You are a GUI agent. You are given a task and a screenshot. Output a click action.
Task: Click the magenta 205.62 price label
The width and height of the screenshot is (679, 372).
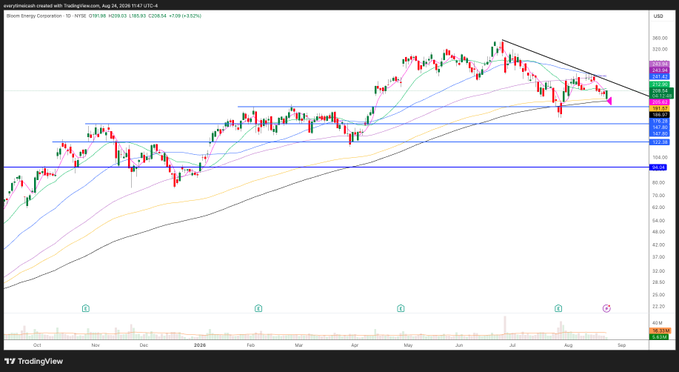pos(660,102)
